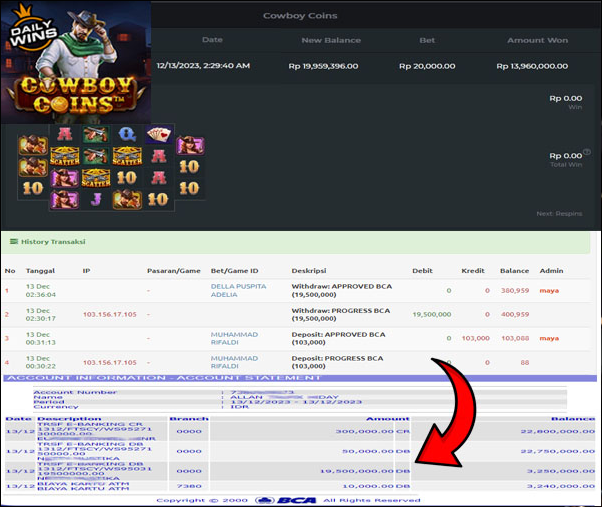Viewport: 602px width, 507px height.
Task: Click the statement period 13/12/2023 value
Action: pos(296,402)
